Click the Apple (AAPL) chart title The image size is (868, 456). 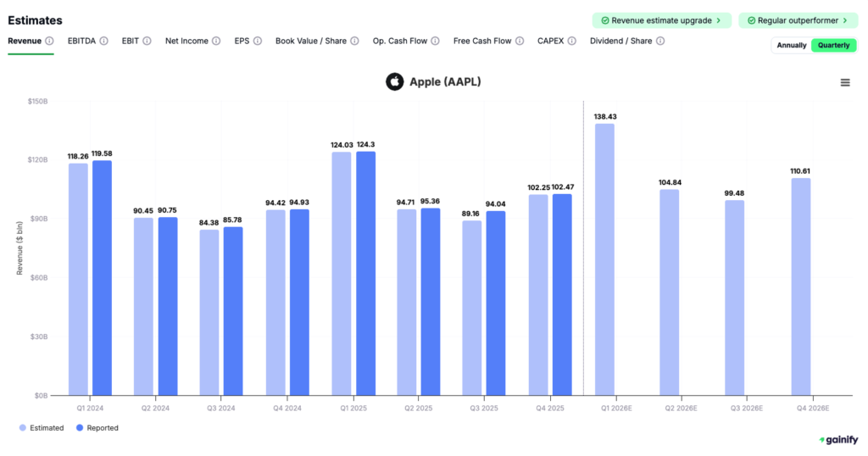tap(445, 82)
